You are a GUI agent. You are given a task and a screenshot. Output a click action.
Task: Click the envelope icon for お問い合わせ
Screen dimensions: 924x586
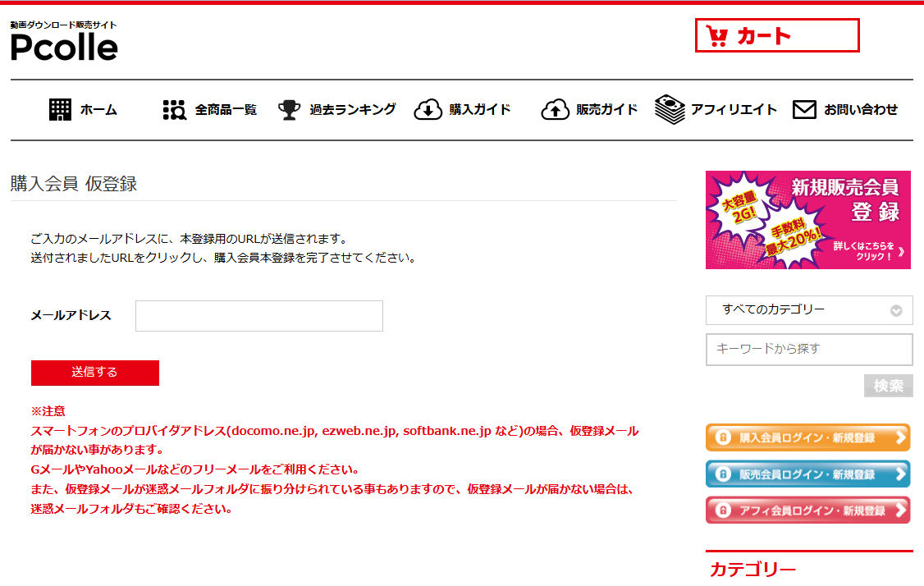point(804,110)
